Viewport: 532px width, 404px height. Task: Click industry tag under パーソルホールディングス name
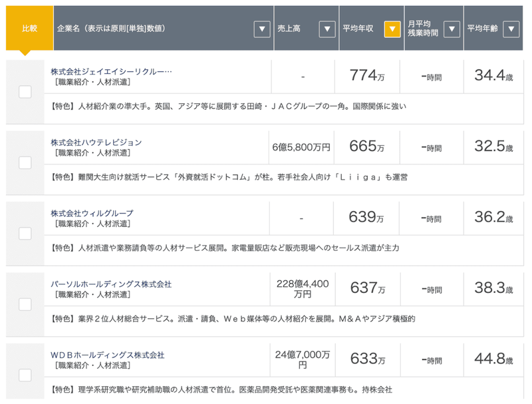(x=92, y=295)
